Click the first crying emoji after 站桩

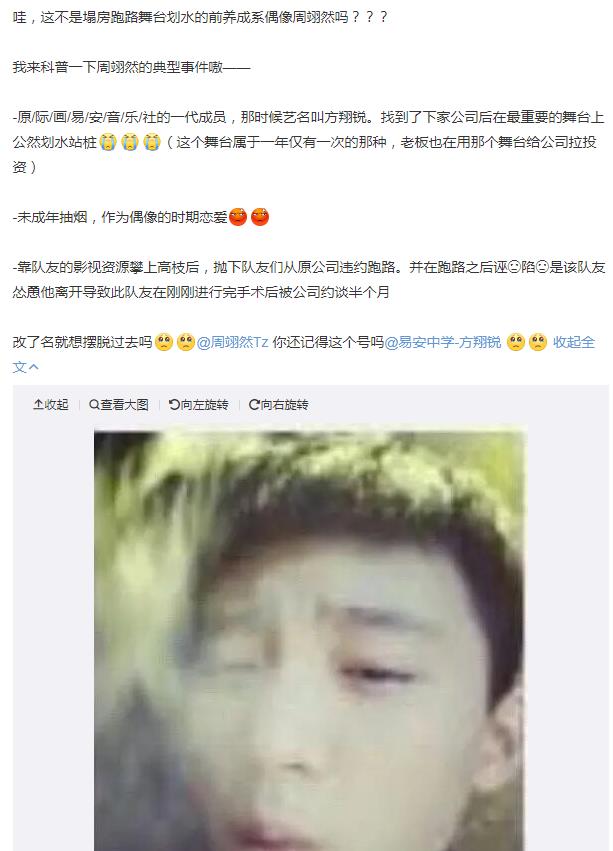[x=108, y=142]
